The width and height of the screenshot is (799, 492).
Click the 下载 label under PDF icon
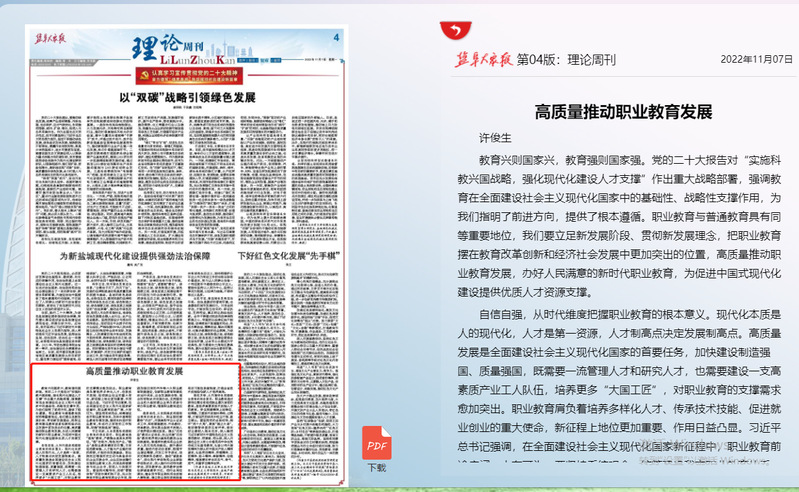point(376,467)
